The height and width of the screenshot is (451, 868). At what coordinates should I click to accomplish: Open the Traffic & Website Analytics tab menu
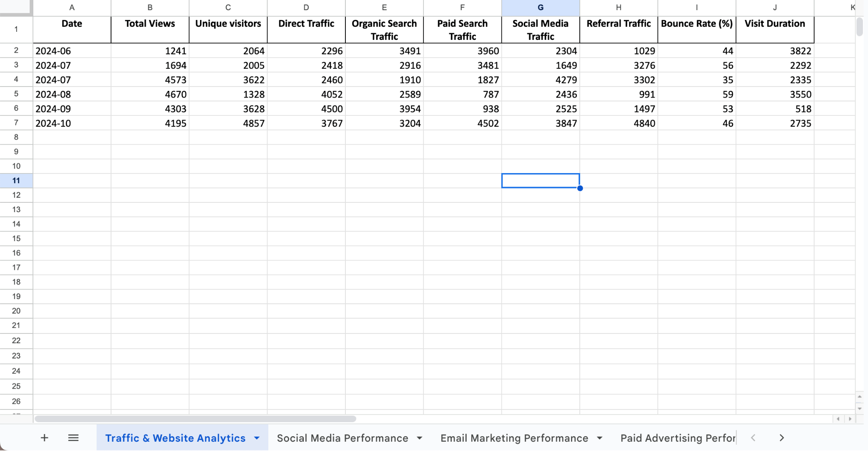coord(256,437)
